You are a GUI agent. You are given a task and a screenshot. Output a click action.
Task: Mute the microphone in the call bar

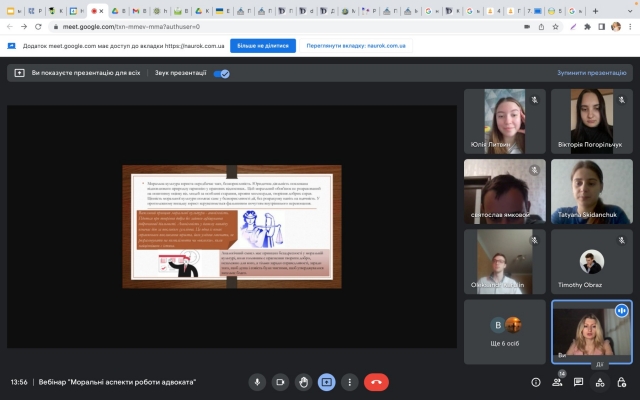[257, 382]
